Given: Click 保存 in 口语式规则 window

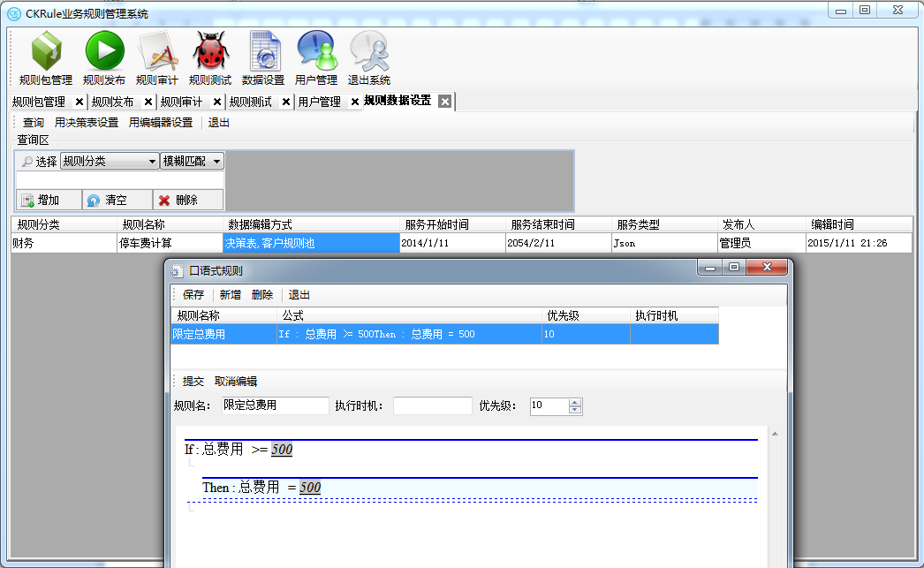Looking at the screenshot, I should coord(193,295).
